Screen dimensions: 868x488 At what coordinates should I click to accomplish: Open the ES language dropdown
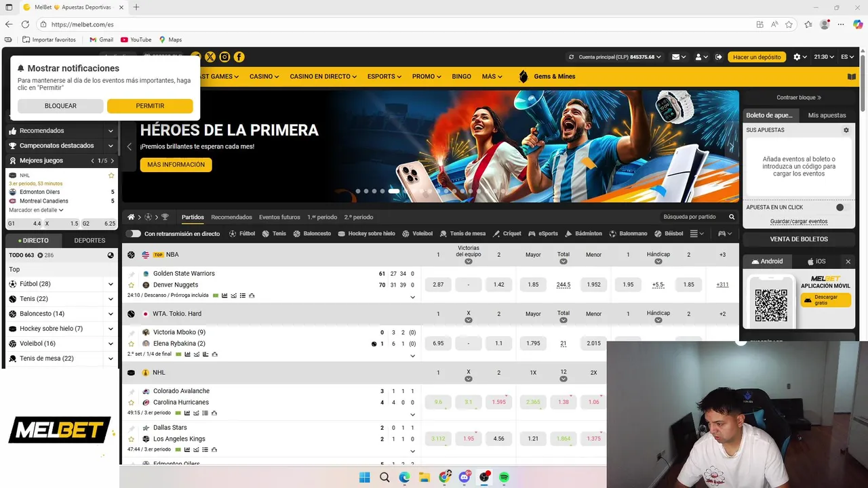[x=848, y=57]
